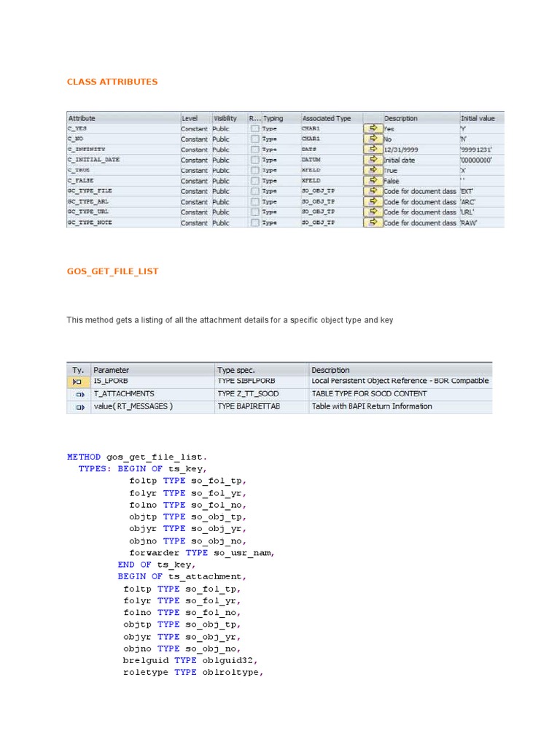Viewport: 560px width, 747px height.
Task: Toggle the read-only checkbox for C_NO
Action: pyautogui.click(x=254, y=139)
